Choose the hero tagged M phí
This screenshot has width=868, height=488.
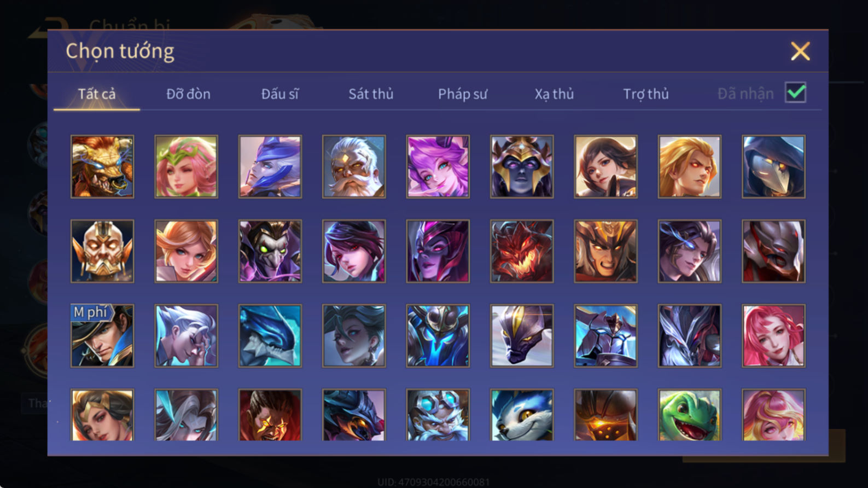click(x=102, y=335)
